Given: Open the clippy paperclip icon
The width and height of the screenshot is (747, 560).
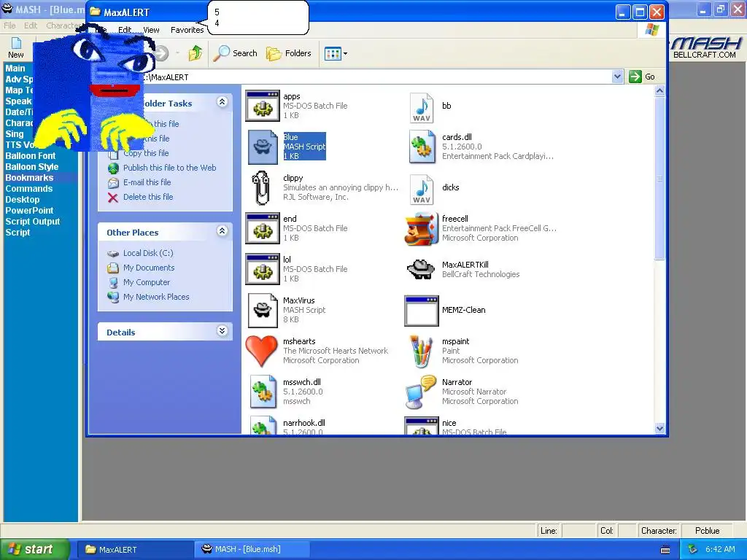Looking at the screenshot, I should click(261, 187).
